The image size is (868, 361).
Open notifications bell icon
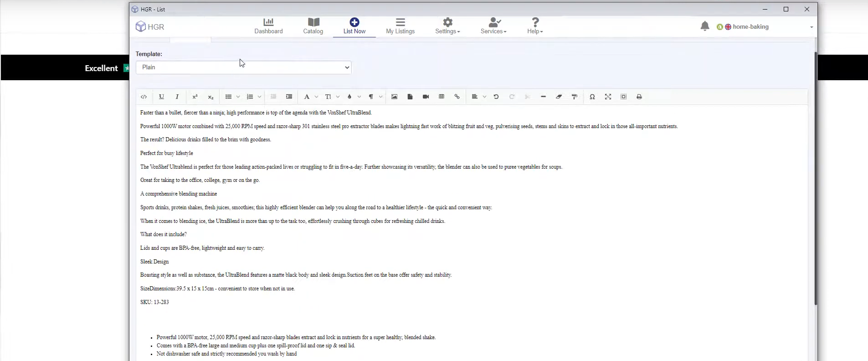pyautogui.click(x=705, y=26)
